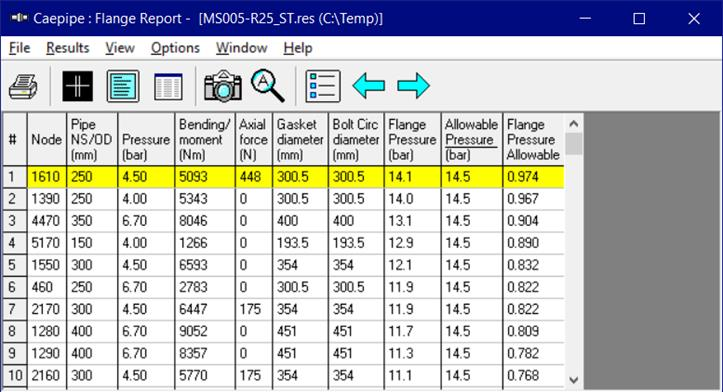Click the magnifier font zoom icon

268,86
